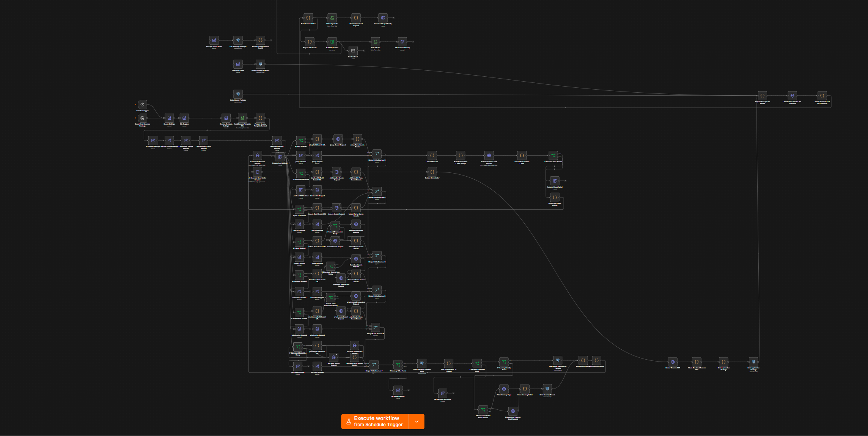Select the Prepare Package For Render node
This screenshot has width=868, height=436.
(762, 95)
